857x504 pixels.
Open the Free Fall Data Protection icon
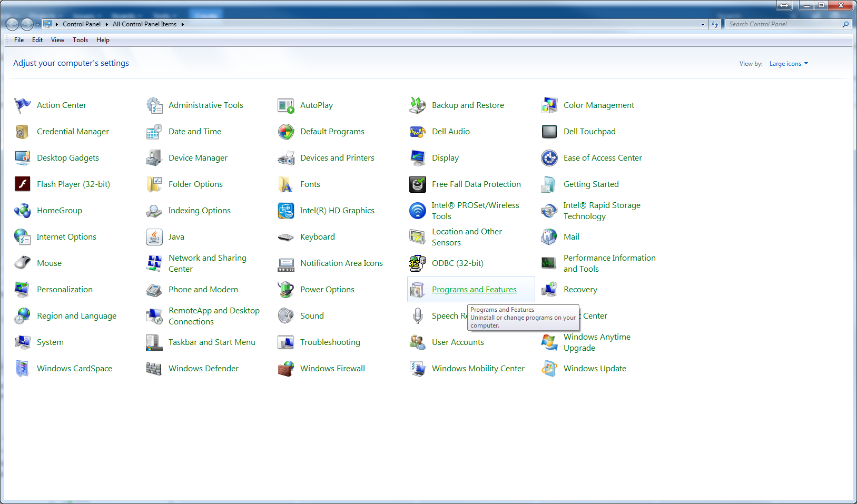tap(418, 184)
